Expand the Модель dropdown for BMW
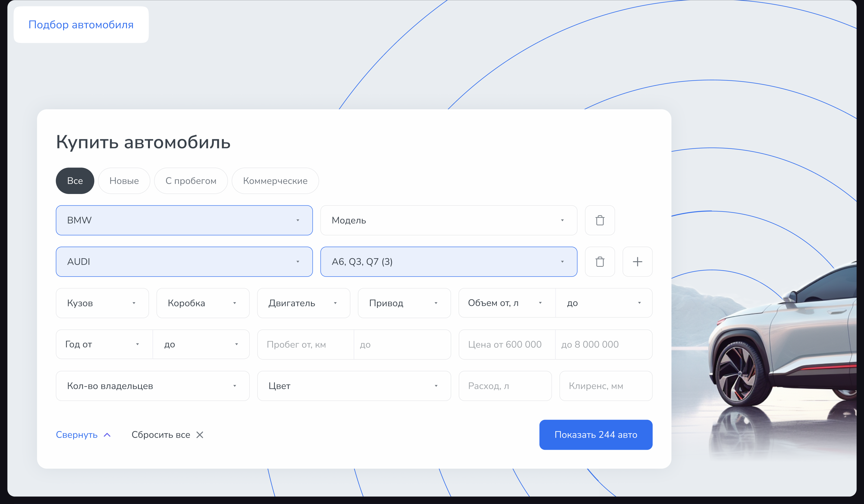Viewport: 864px width, 504px height. pyautogui.click(x=448, y=220)
